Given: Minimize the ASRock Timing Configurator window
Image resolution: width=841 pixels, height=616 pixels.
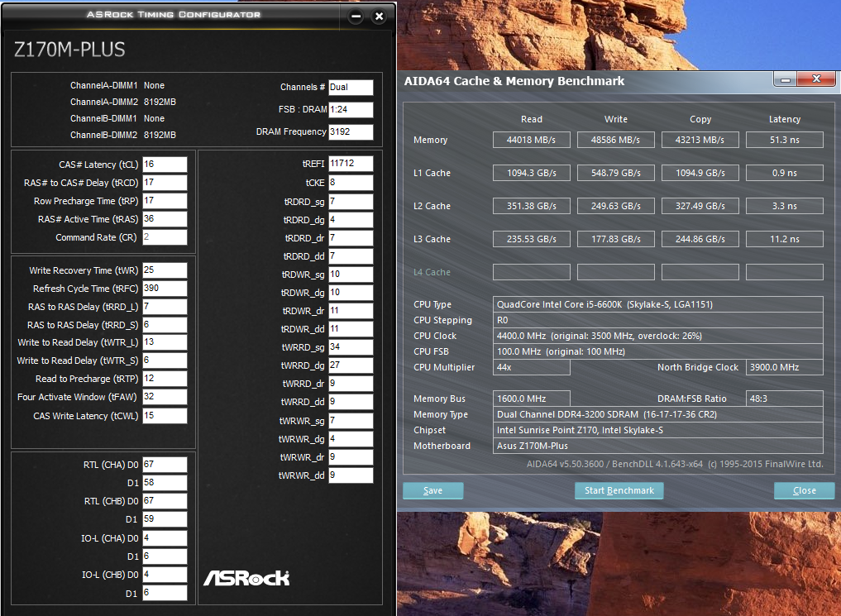Looking at the screenshot, I should pyautogui.click(x=356, y=17).
